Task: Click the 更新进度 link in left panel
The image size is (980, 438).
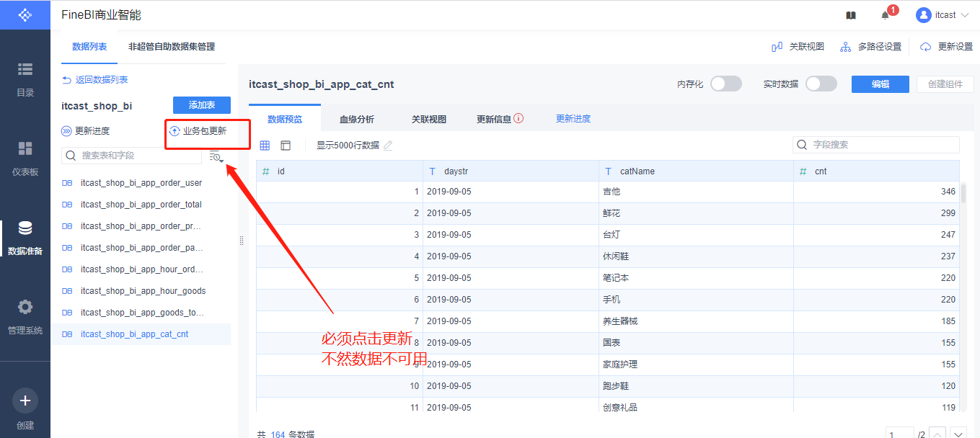Action: [x=86, y=131]
